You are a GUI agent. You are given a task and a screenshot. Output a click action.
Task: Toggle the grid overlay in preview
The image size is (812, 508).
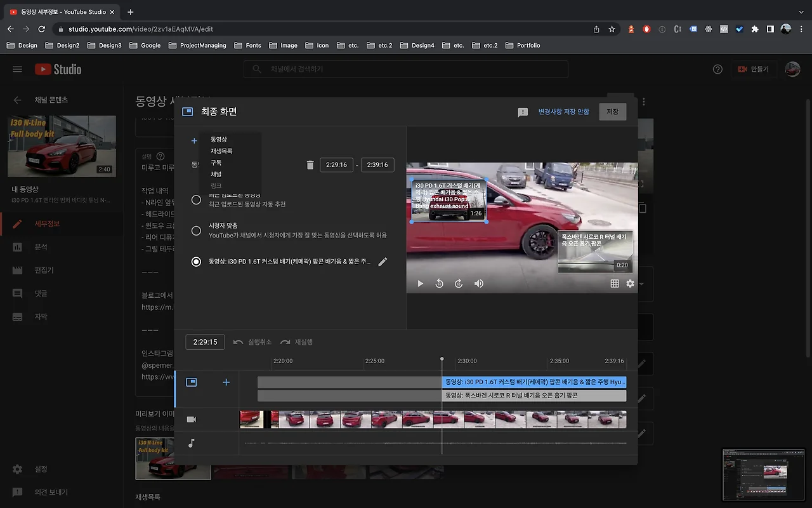pyautogui.click(x=614, y=284)
